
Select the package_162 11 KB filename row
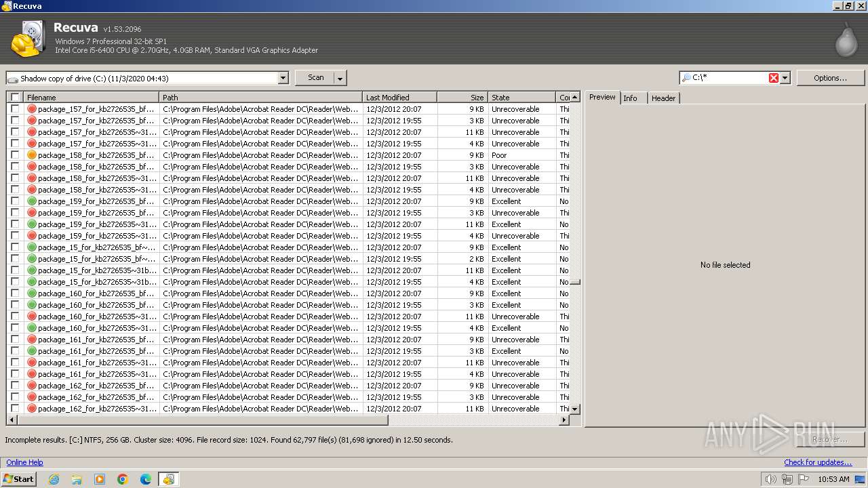click(x=97, y=409)
